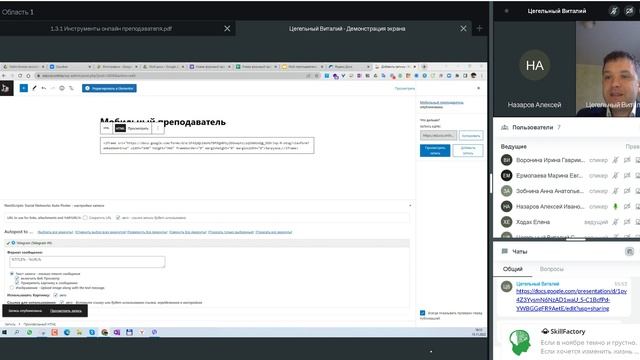640x360 pixels.
Task: Click the browser reload icon
Action: tap(20, 76)
